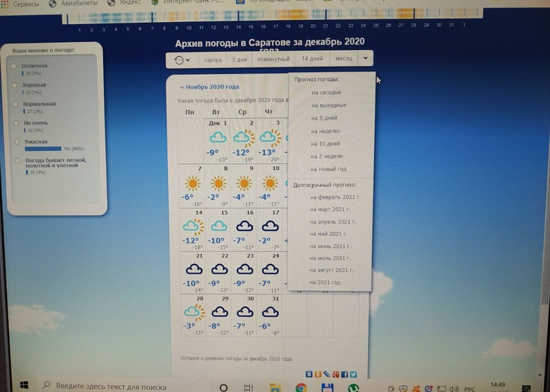The width and height of the screenshot is (550, 392).
Task: Choose 'на март 2021 г.' long-term forecast
Action: pos(330,209)
